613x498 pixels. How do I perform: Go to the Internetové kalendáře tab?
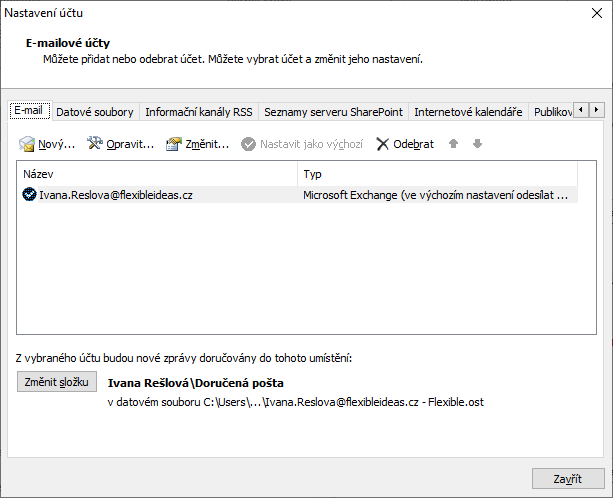[468, 112]
